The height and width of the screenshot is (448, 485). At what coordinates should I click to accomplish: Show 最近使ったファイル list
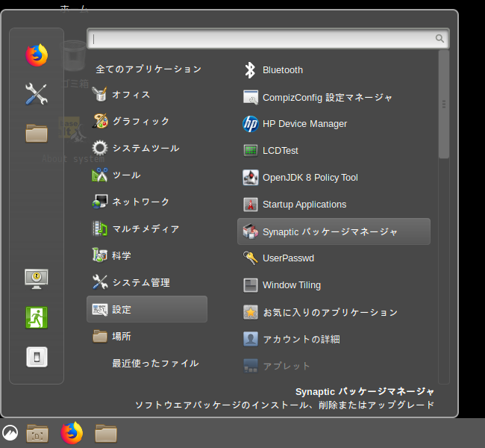click(x=147, y=363)
